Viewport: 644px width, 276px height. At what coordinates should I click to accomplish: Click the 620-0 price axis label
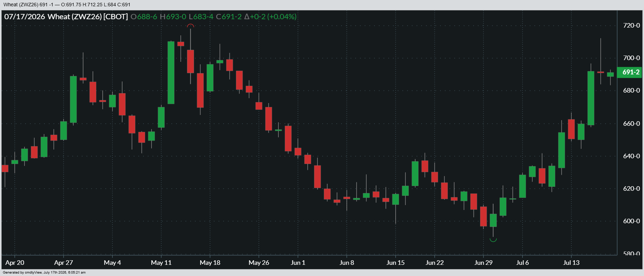[631, 189]
